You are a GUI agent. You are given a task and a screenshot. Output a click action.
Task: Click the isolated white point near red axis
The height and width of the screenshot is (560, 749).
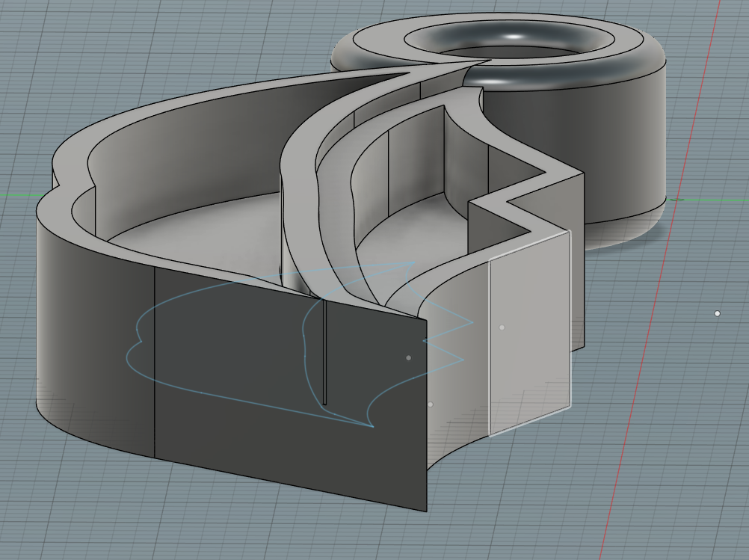pyautogui.click(x=717, y=313)
